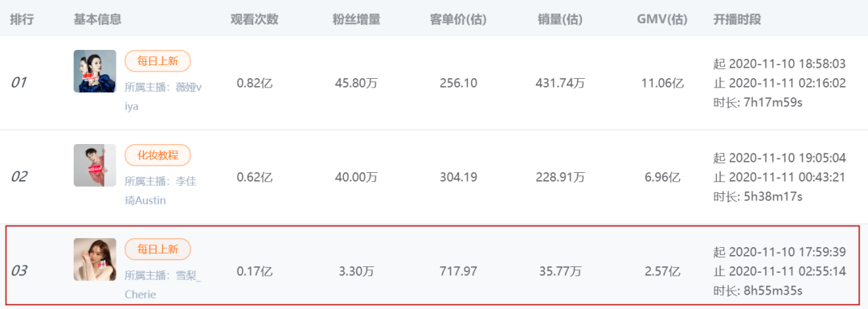Sort by the GMV(估) column header
This screenshot has width=868, height=309.
[662, 20]
